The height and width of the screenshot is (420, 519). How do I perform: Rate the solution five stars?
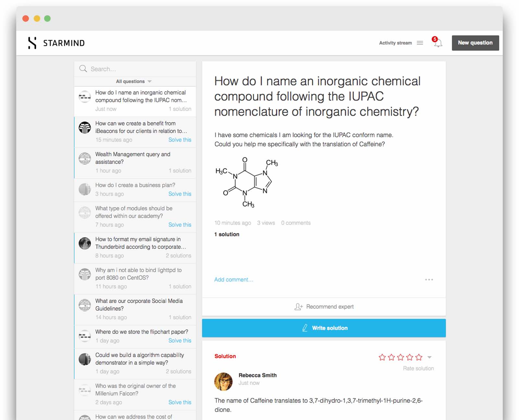(419, 357)
